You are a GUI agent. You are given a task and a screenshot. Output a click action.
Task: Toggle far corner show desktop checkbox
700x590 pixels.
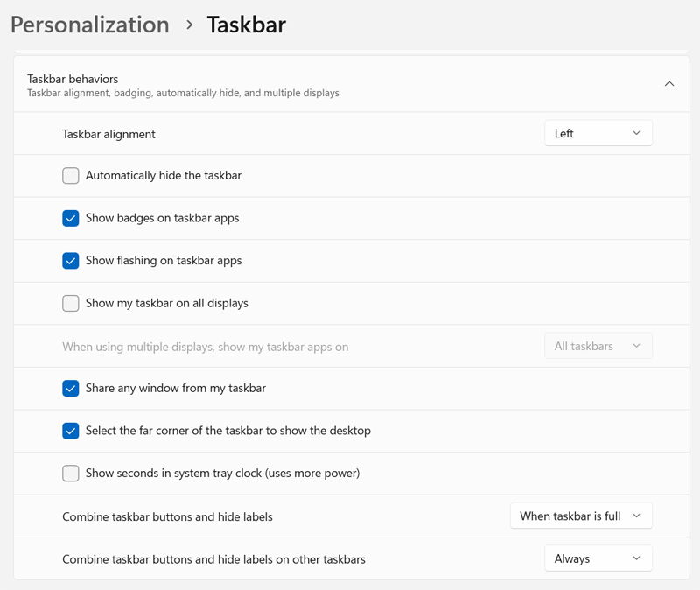[x=71, y=431]
